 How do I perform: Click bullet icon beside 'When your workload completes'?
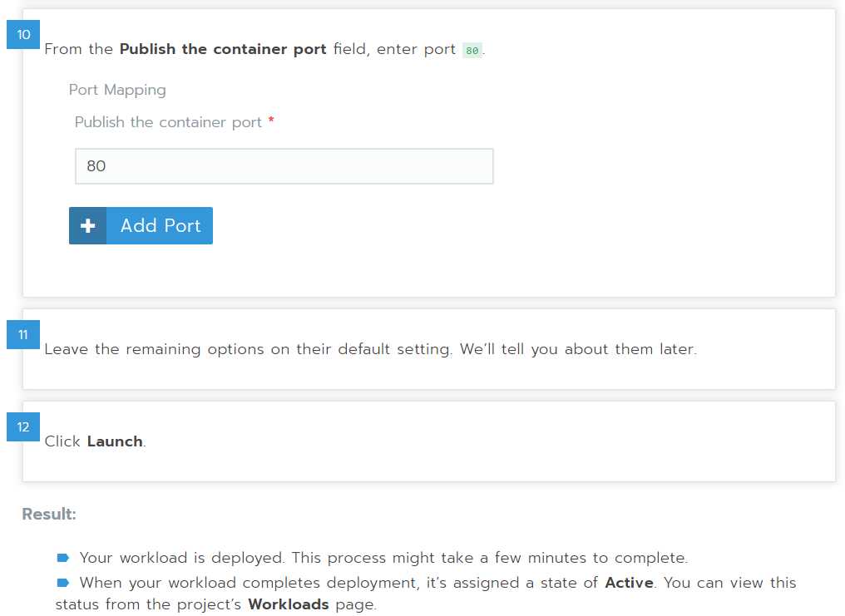pos(63,583)
